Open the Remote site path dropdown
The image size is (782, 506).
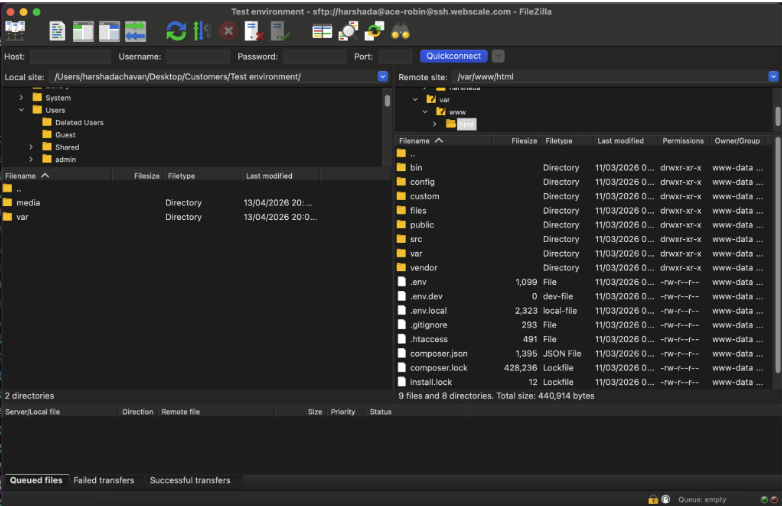pyautogui.click(x=773, y=76)
